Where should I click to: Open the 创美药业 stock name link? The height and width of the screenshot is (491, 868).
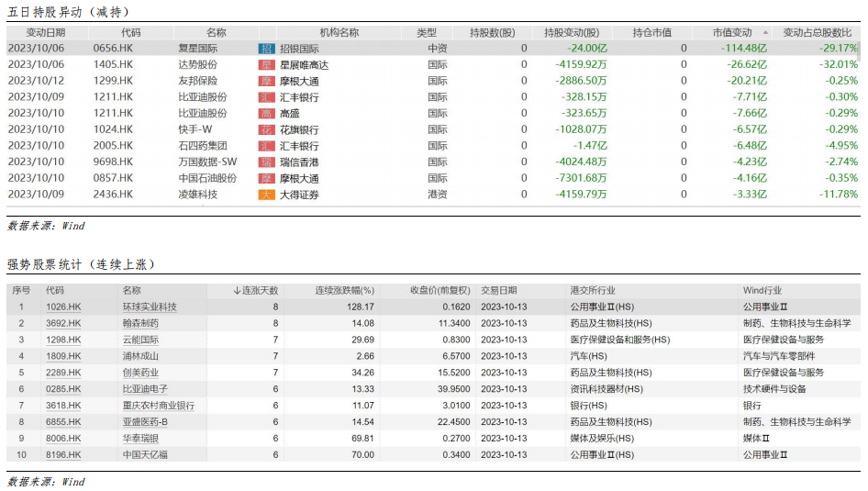[140, 374]
